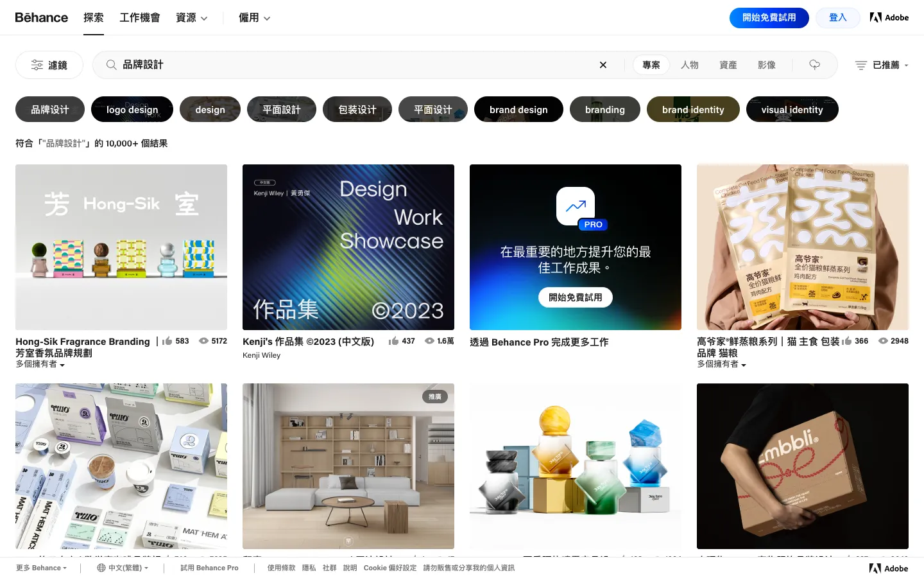Screen dimensions: 924x578
Task: Click the Adobe logo in the header
Action: (889, 17)
